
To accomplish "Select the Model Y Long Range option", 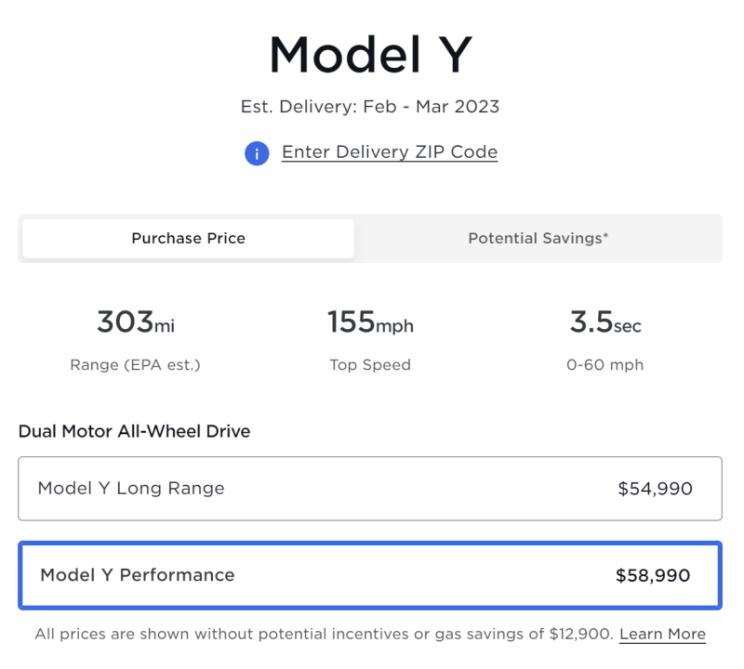I will (x=369, y=489).
